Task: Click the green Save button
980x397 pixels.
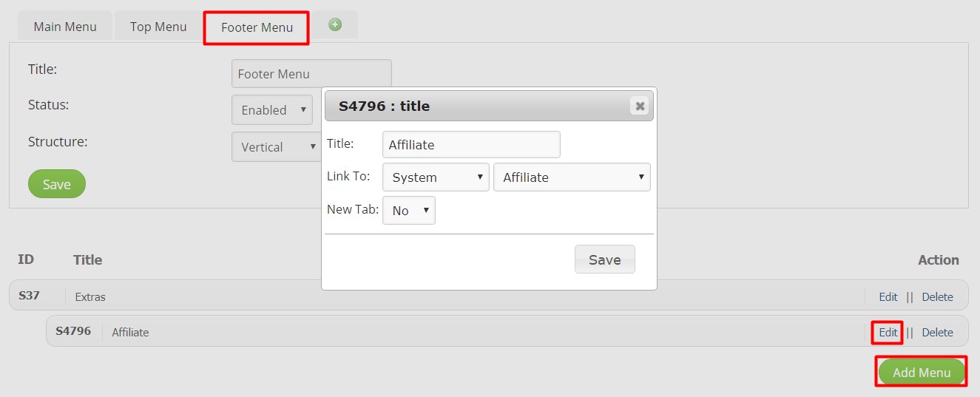Action: [57, 184]
